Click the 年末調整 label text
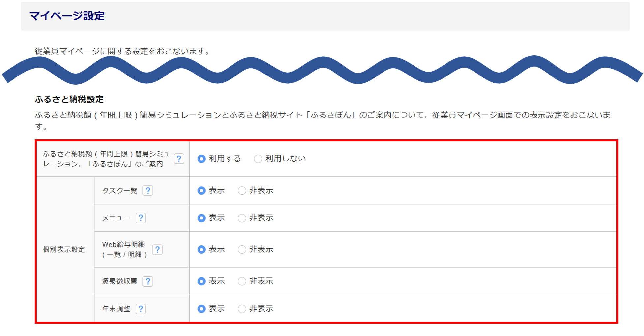This screenshot has height=336, width=644. coord(116,309)
